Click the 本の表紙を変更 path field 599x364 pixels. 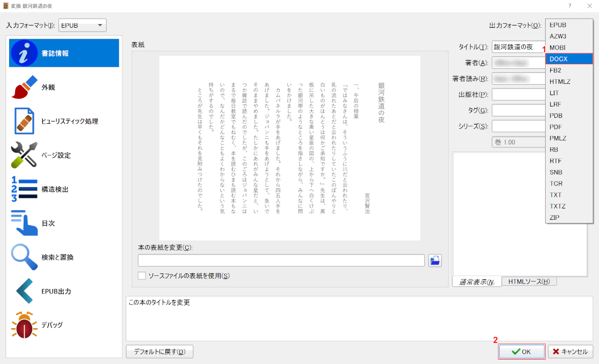coord(281,260)
